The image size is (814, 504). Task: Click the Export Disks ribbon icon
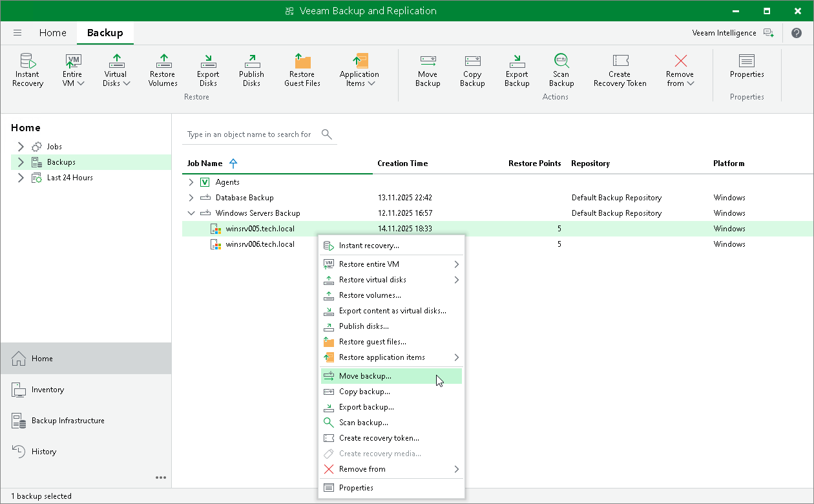208,61
